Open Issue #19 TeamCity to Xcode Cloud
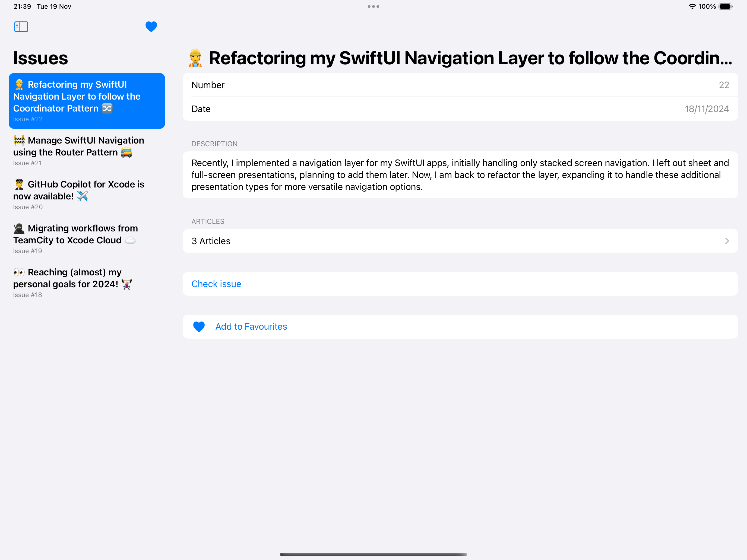 [x=86, y=239]
